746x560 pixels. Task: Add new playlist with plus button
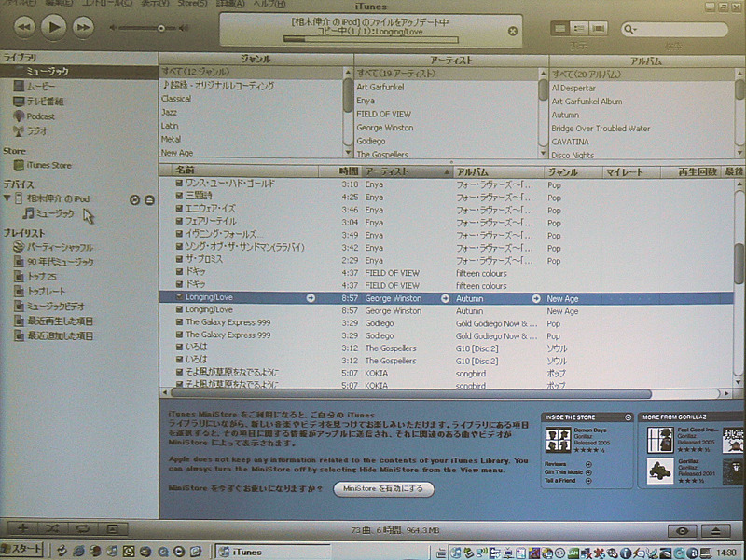(x=22, y=528)
